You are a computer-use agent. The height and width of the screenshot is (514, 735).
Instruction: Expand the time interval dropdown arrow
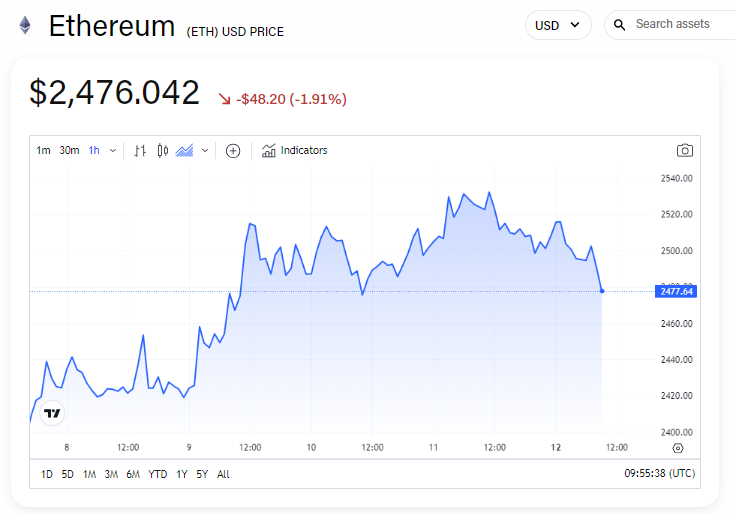pos(113,151)
